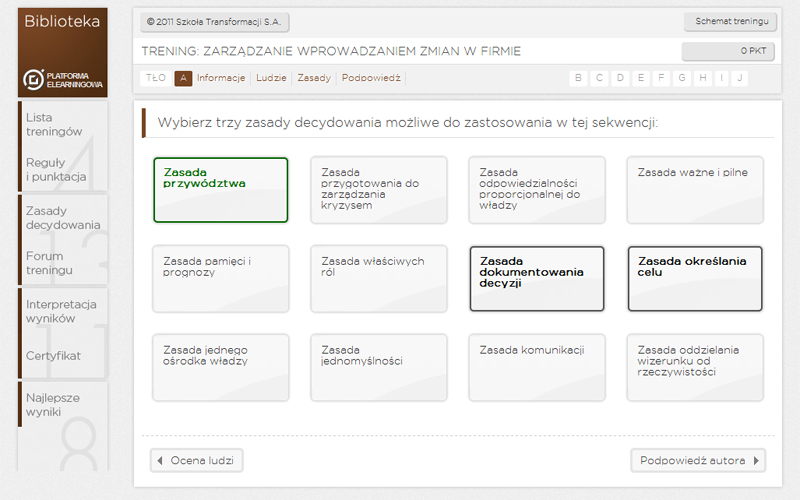The height and width of the screenshot is (500, 800).
Task: Click the Biblioteka header title
Action: click(62, 21)
